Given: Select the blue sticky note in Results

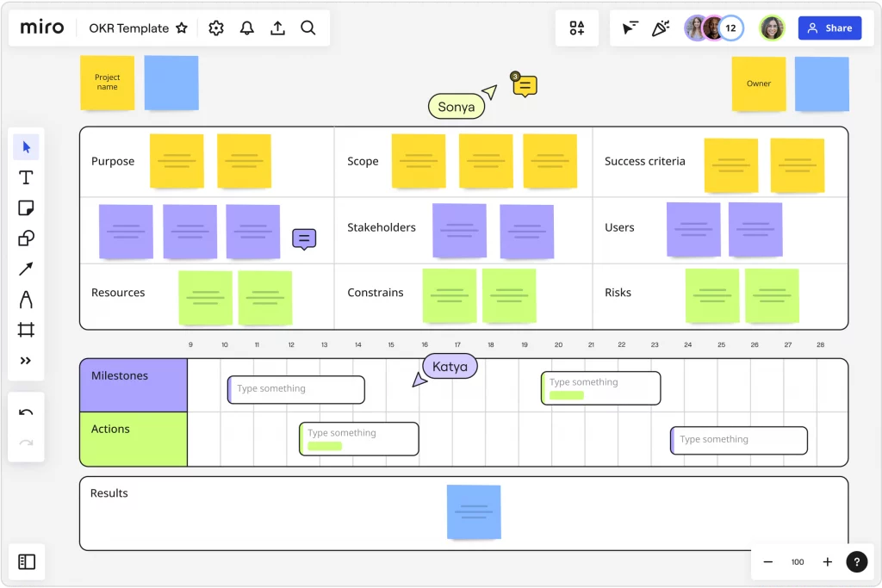Looking at the screenshot, I should (474, 512).
